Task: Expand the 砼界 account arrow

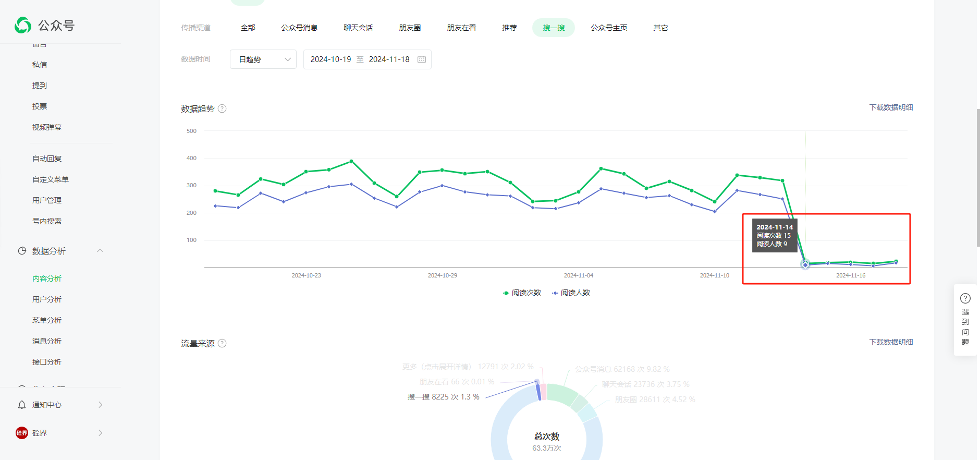Action: tap(100, 433)
